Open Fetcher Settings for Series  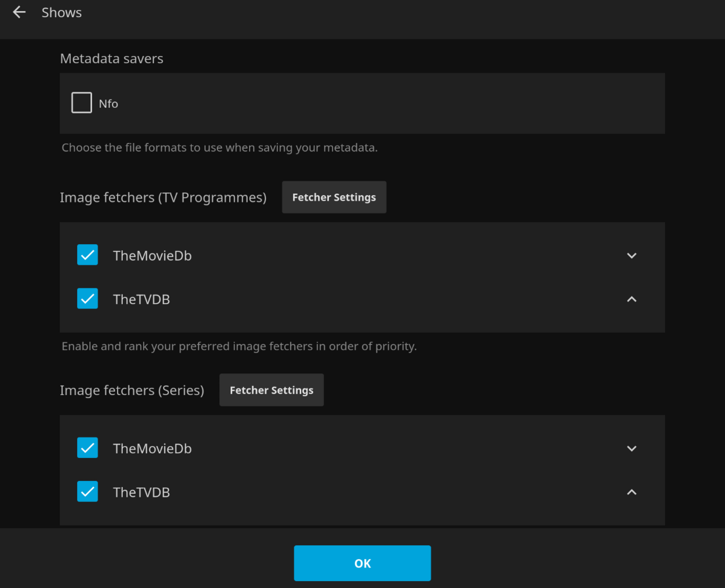pyautogui.click(x=271, y=390)
